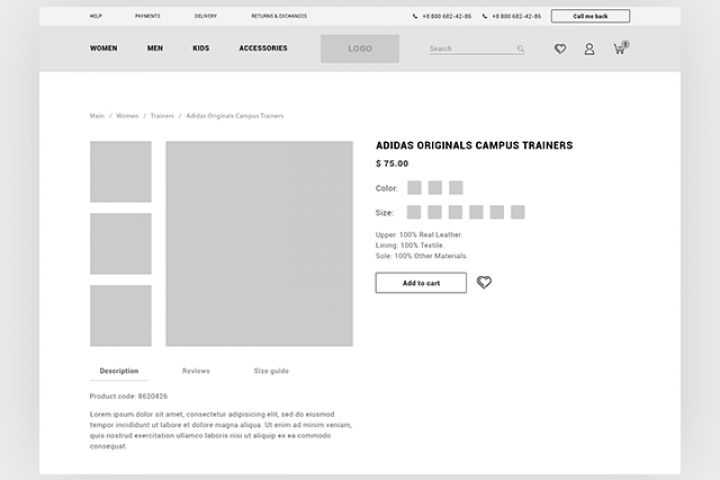The height and width of the screenshot is (480, 720).
Task: Choose the first color swatch
Action: (414, 187)
